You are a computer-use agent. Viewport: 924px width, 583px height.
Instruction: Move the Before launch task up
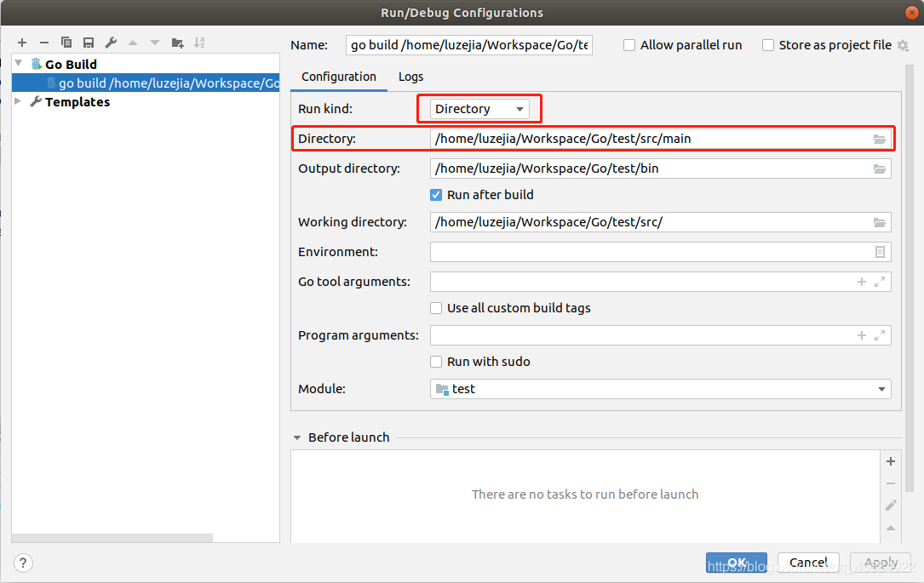(891, 528)
